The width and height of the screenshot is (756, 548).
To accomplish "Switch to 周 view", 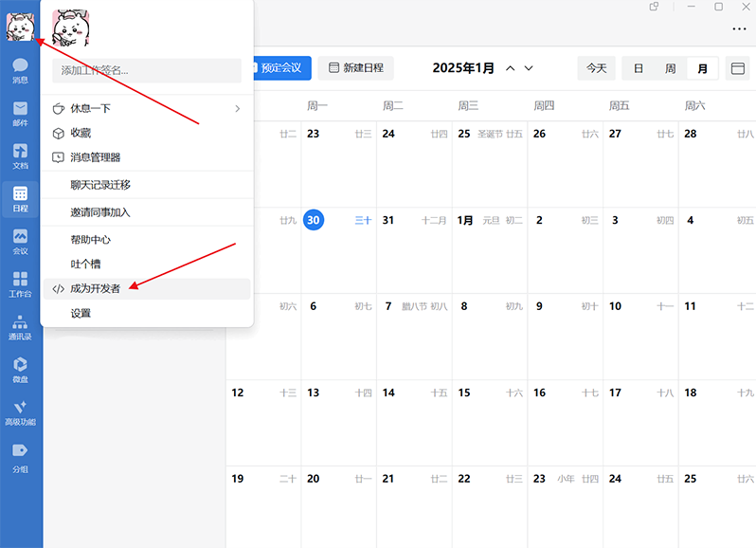I will tap(670, 68).
